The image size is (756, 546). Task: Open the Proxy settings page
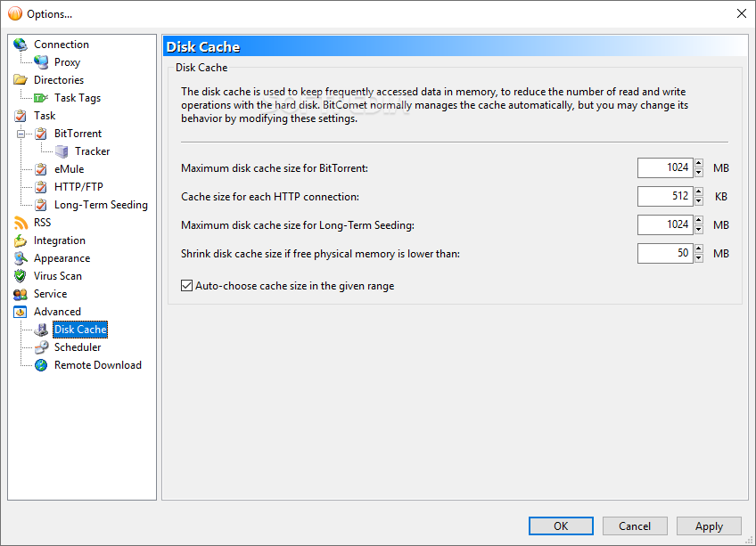click(x=67, y=62)
